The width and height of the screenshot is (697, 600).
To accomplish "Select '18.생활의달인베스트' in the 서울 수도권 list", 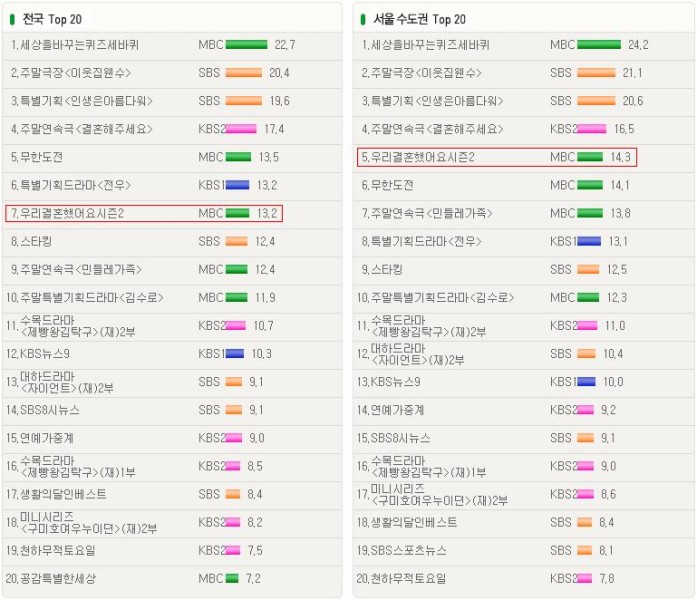I will [x=407, y=522].
